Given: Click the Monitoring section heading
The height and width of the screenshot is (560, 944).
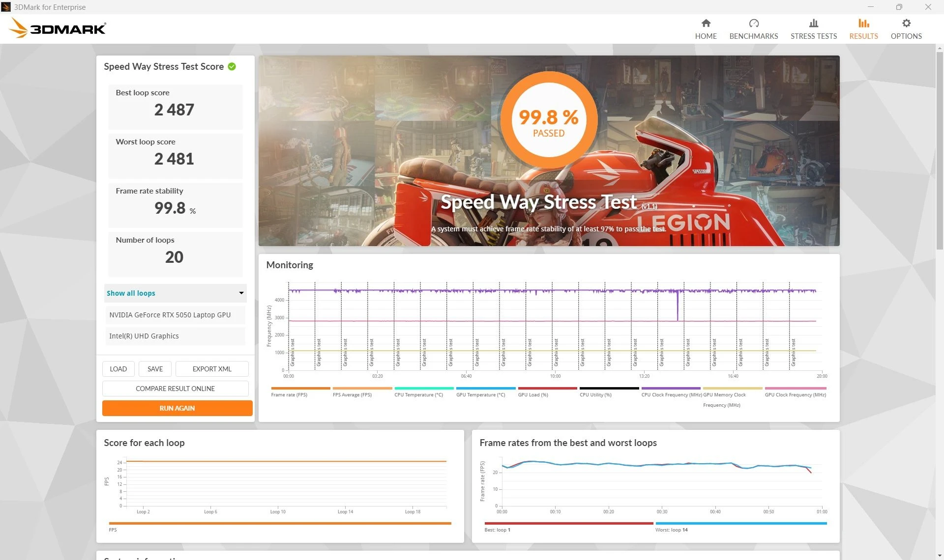Looking at the screenshot, I should click(x=290, y=265).
